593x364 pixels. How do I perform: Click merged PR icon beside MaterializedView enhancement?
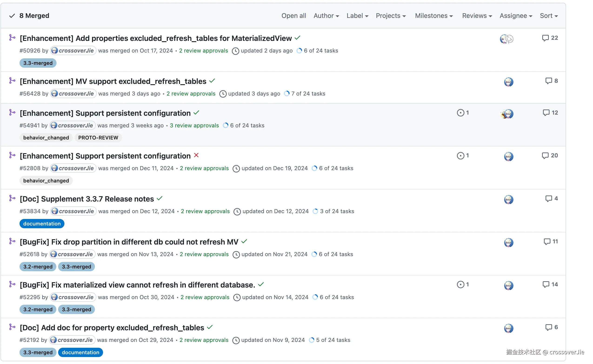[x=12, y=38]
